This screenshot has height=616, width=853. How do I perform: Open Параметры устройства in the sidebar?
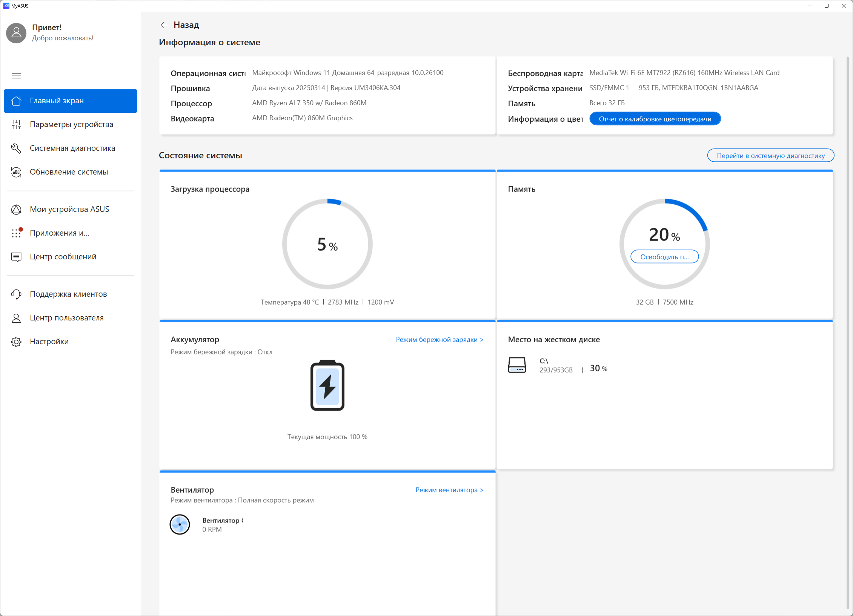(x=71, y=124)
